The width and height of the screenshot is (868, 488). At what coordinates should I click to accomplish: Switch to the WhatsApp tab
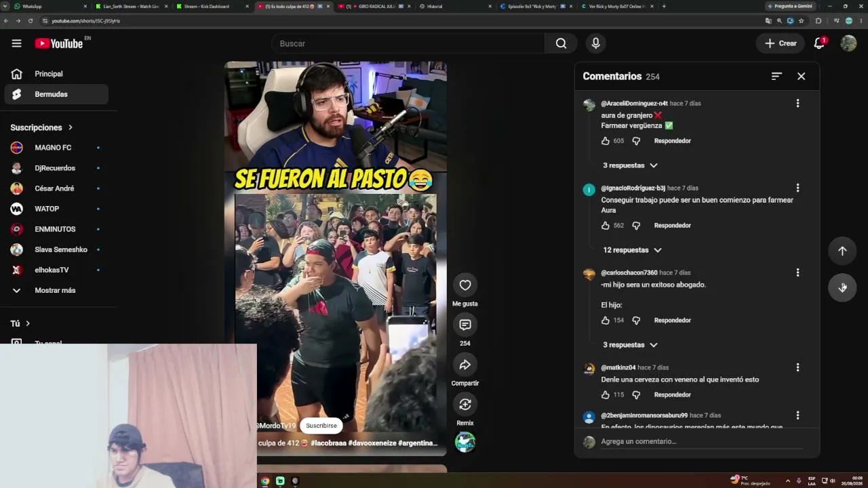coord(52,6)
